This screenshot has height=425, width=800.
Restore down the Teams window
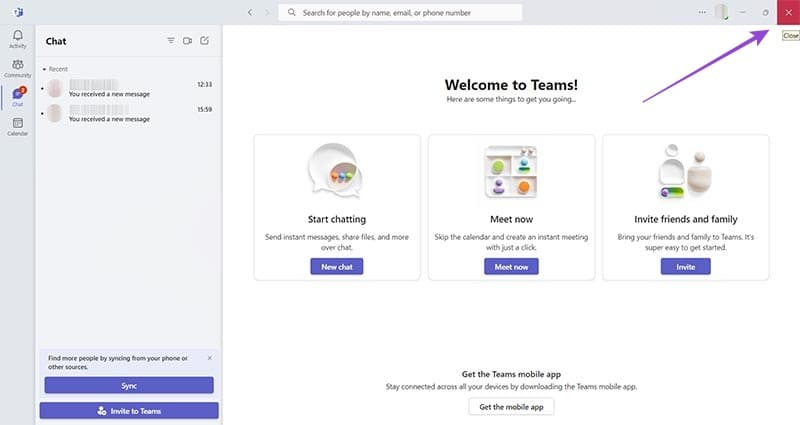[765, 12]
